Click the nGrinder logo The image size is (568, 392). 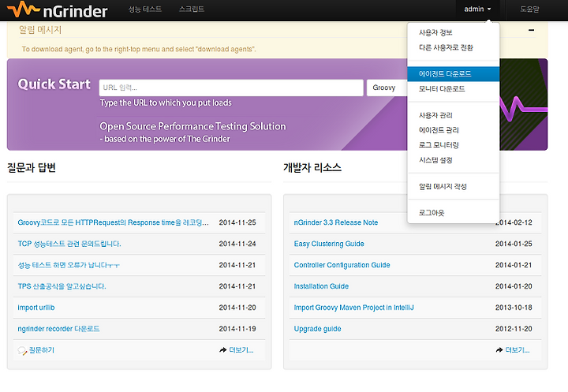pos(58,9)
